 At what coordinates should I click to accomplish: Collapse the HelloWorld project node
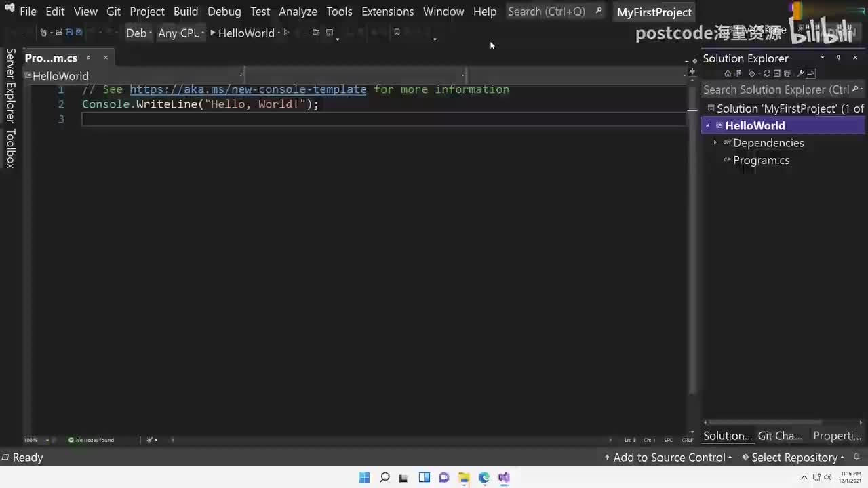coord(708,125)
